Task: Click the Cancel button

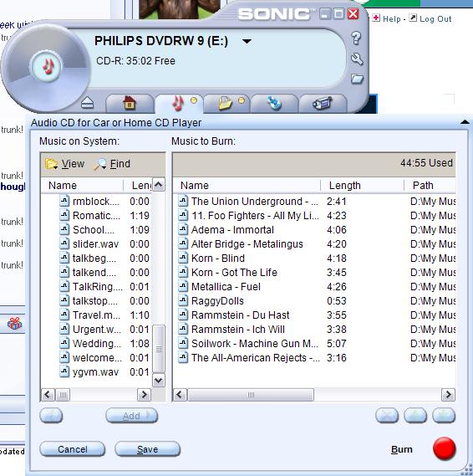Action: pos(73,449)
